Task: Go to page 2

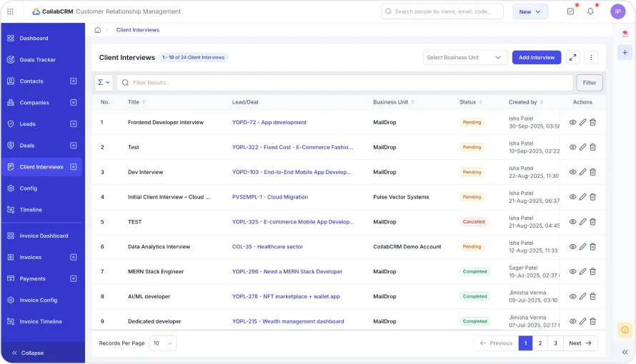Action: click(x=540, y=343)
